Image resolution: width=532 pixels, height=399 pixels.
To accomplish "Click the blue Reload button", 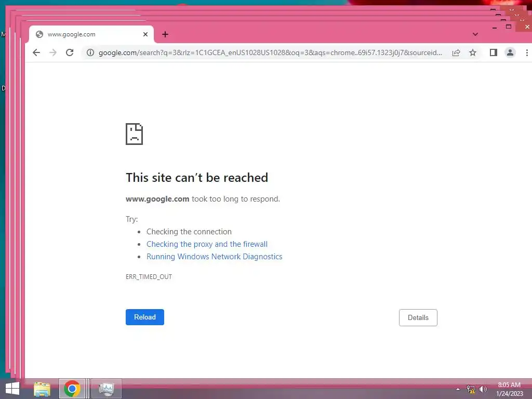I will click(x=145, y=317).
